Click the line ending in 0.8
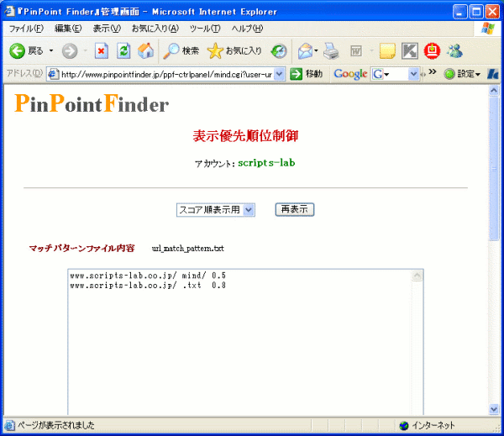This screenshot has width=504, height=436. click(148, 285)
